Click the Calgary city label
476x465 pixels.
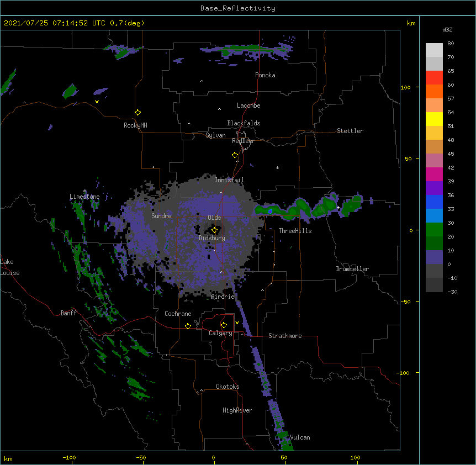tap(220, 333)
